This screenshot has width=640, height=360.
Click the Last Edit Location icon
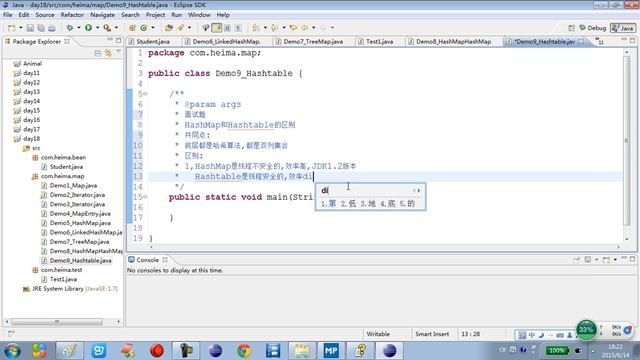coord(293,28)
